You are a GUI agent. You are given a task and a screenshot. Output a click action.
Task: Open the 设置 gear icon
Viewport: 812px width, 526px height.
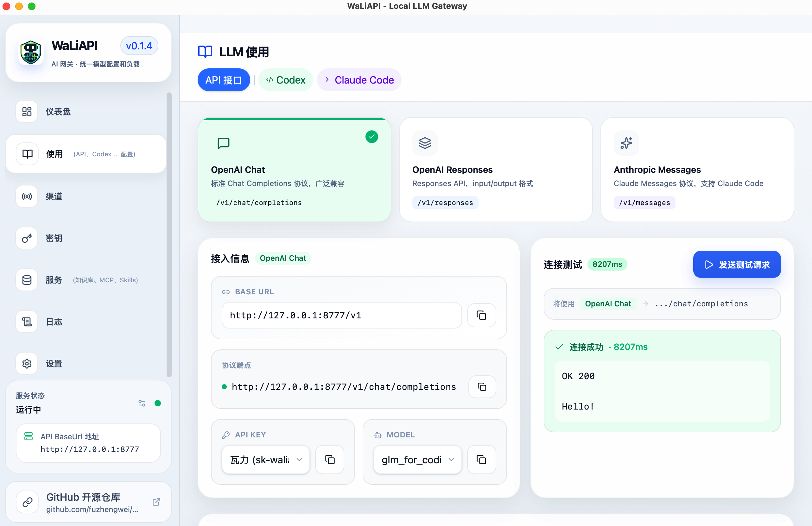coord(27,364)
